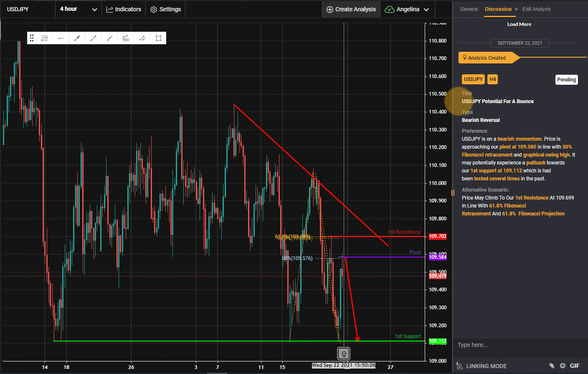Click the title USDJPY Potential For A Bounce
Screen dimensions: 588x374
coord(497,101)
